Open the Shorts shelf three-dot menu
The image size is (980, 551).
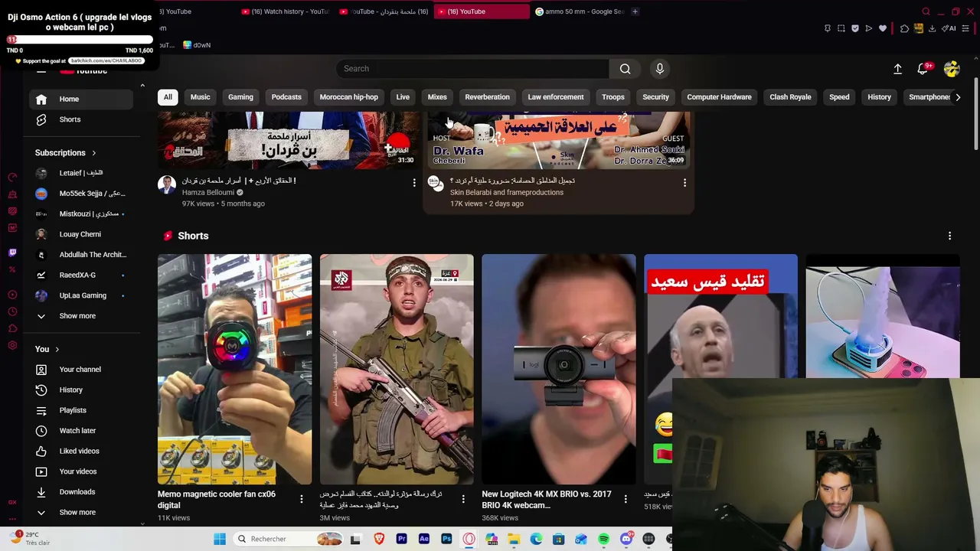pos(949,236)
